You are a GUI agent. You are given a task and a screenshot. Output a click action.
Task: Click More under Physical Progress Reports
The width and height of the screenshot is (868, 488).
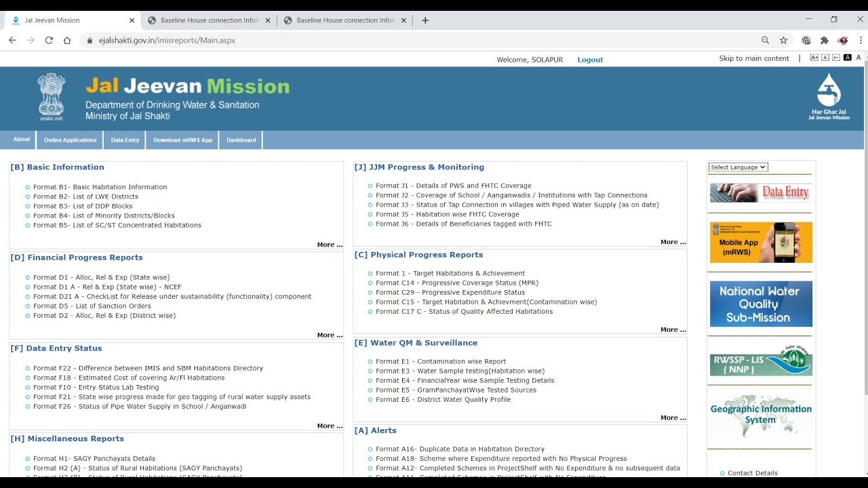click(x=673, y=329)
